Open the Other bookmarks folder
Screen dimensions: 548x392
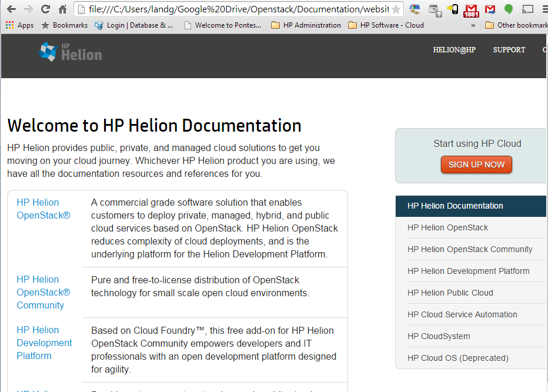(x=516, y=25)
